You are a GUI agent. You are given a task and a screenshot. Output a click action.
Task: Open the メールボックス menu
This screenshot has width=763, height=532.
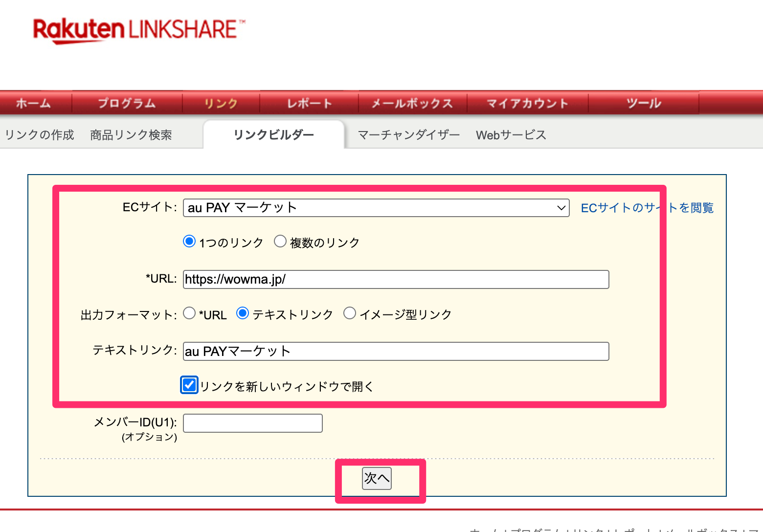[413, 103]
